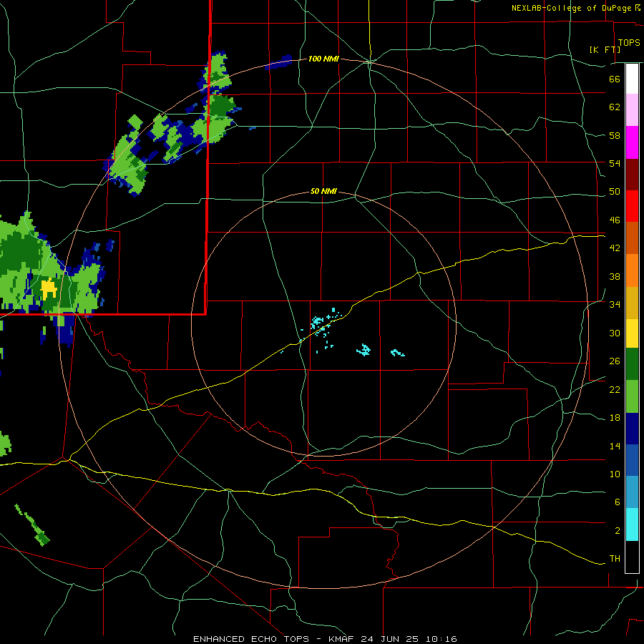
Task: Select the 6 legend value
Action: pos(618,502)
